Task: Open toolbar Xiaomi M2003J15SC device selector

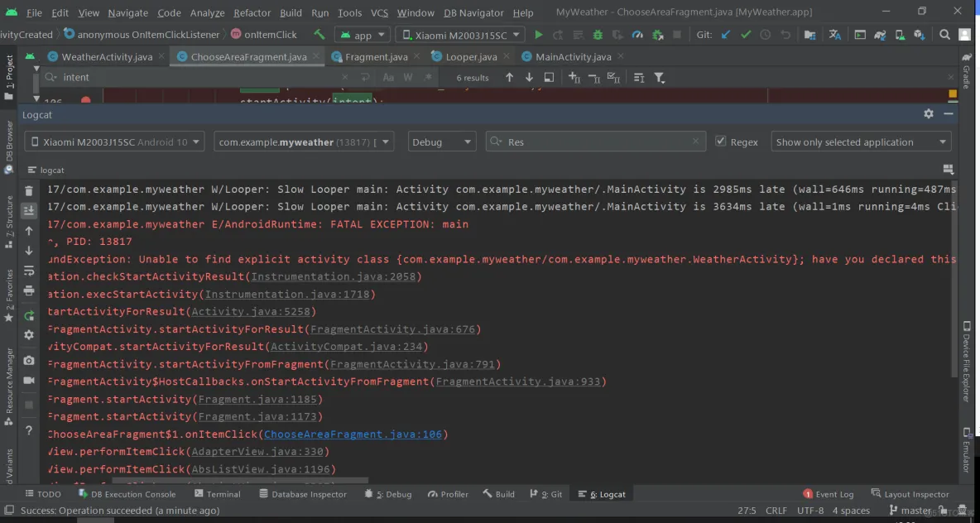Action: coord(461,35)
